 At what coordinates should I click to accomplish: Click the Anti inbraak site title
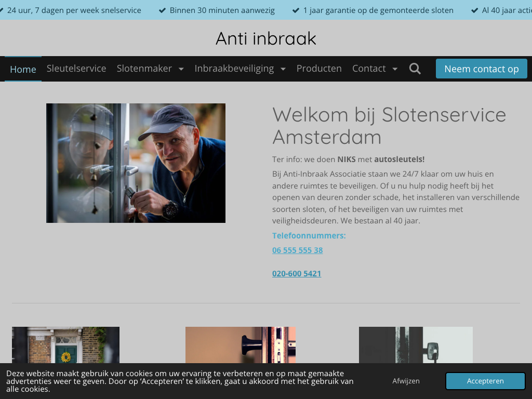coord(266,38)
